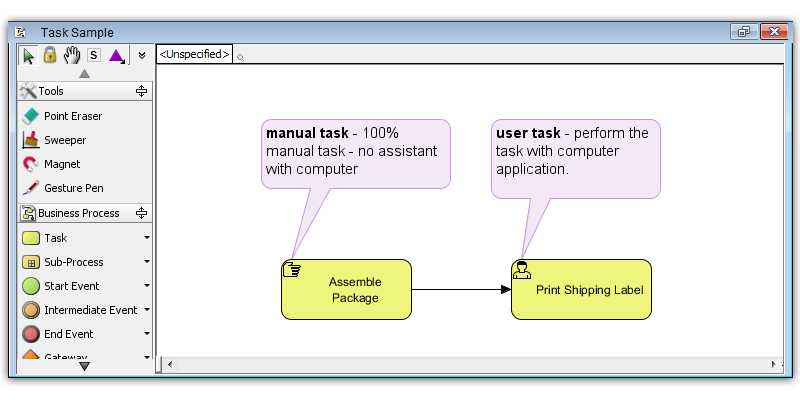
Task: Activate the hand pan tool
Action: coord(72,55)
